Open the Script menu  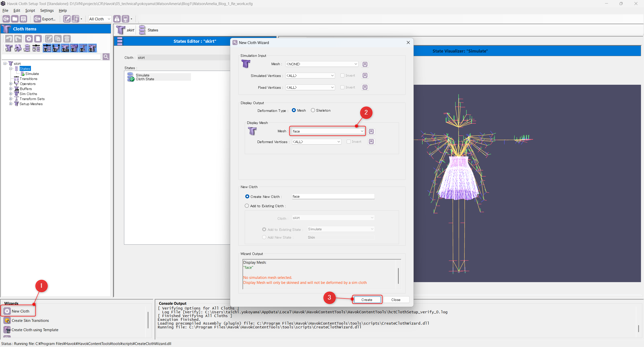pos(30,11)
